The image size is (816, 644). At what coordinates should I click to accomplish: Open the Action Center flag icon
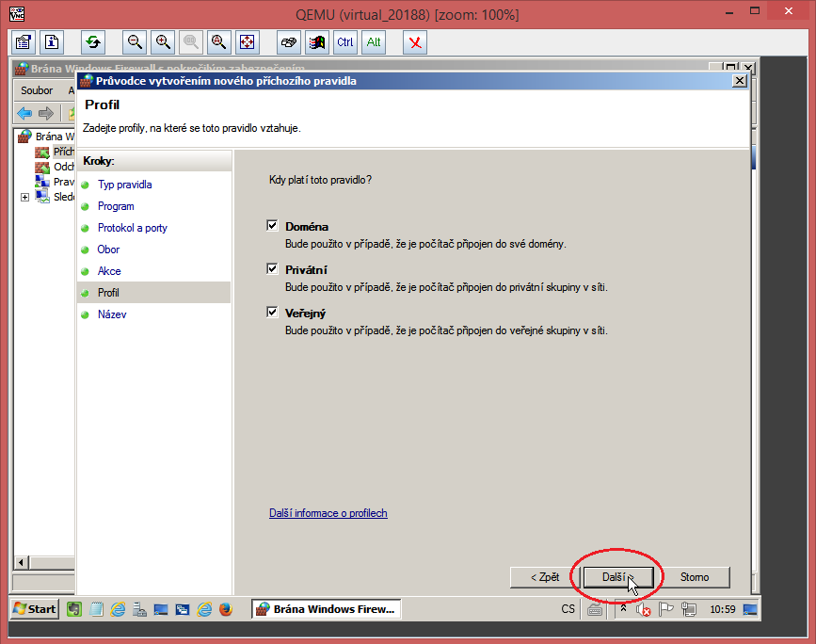(665, 609)
